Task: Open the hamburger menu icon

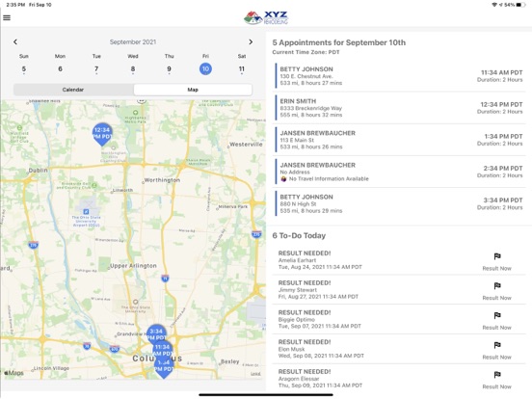Action: tap(7, 17)
